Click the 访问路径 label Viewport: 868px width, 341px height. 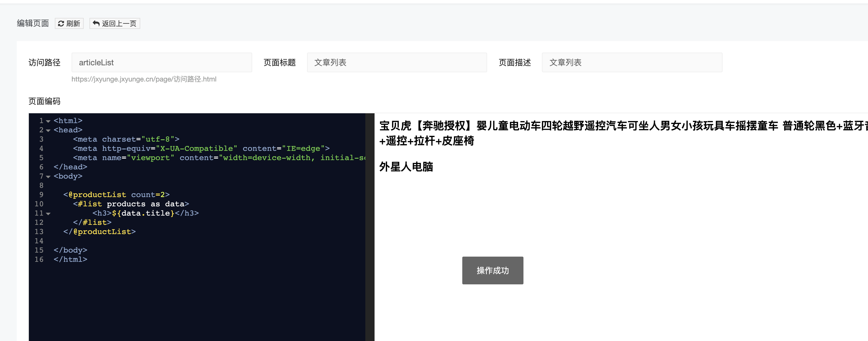[x=44, y=62]
